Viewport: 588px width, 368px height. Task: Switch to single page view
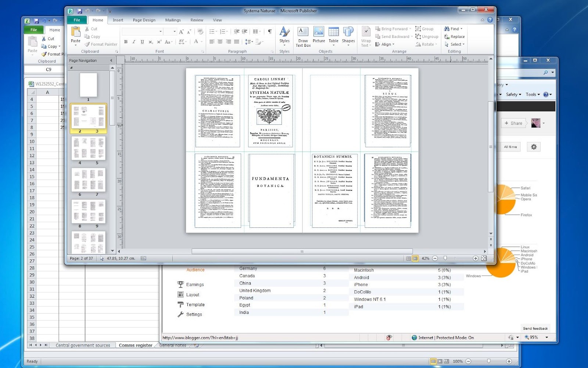tap(408, 258)
